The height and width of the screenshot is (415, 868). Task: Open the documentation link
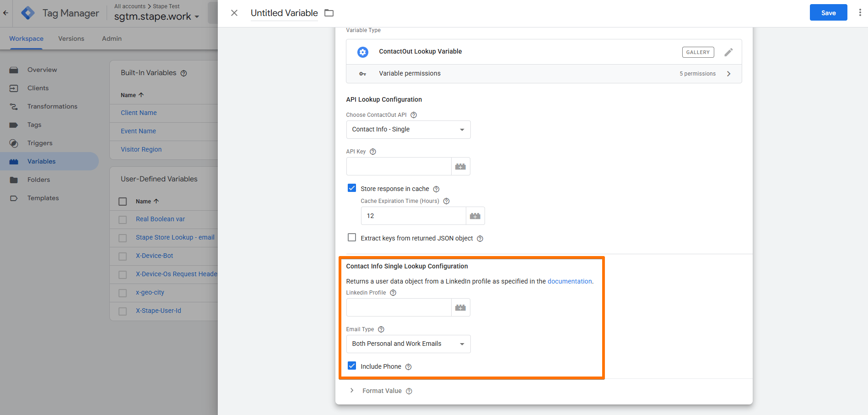pyautogui.click(x=570, y=281)
